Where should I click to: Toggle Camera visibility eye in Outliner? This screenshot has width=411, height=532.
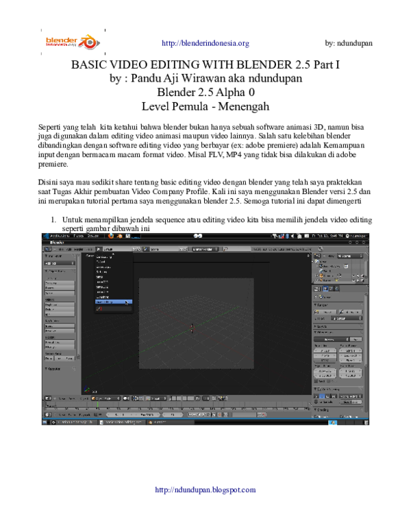pos(353,276)
